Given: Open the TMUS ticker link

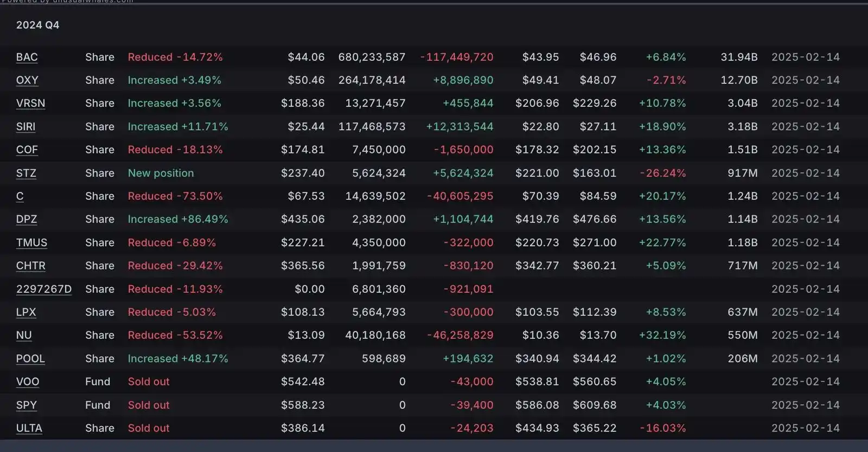Looking at the screenshot, I should click(x=31, y=243).
